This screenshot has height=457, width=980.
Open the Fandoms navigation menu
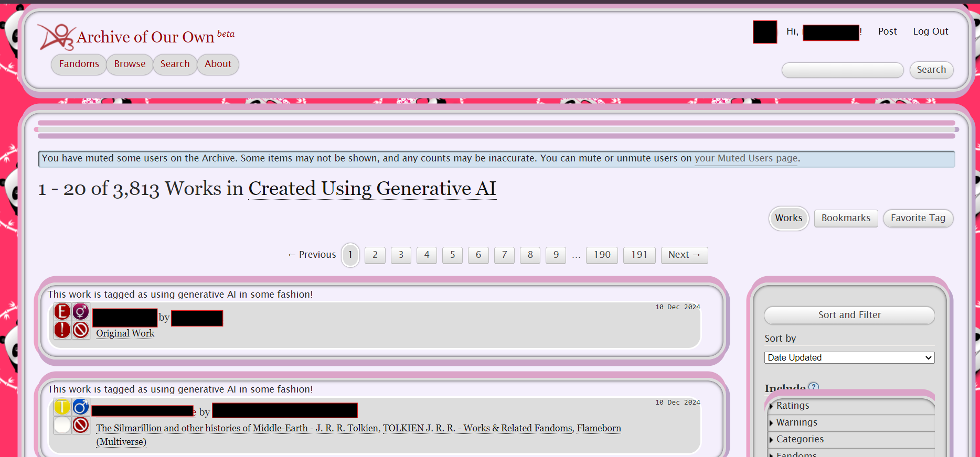pos(79,64)
